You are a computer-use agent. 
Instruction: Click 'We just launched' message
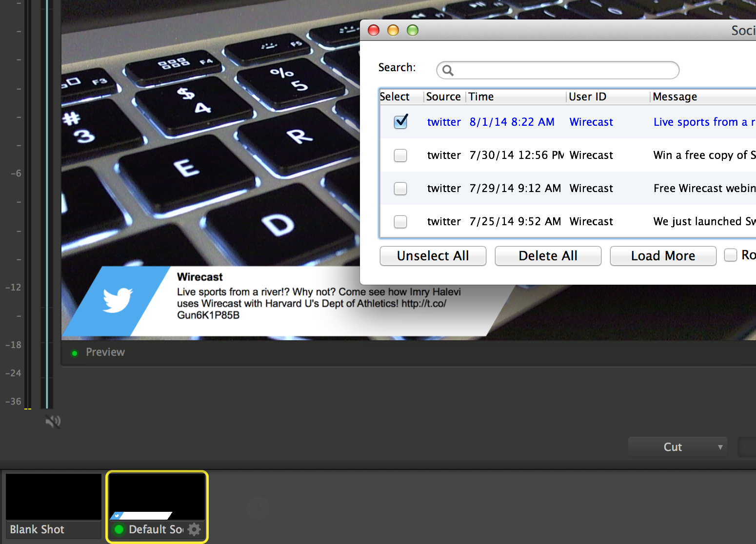tap(704, 221)
